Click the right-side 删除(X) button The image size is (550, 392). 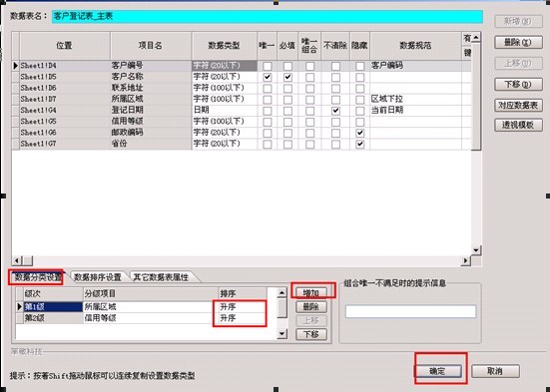tap(518, 43)
